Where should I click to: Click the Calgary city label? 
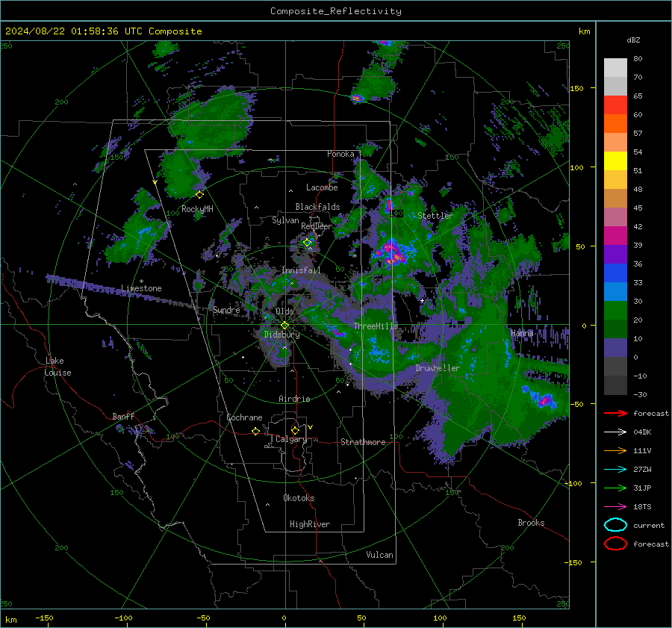click(x=291, y=439)
